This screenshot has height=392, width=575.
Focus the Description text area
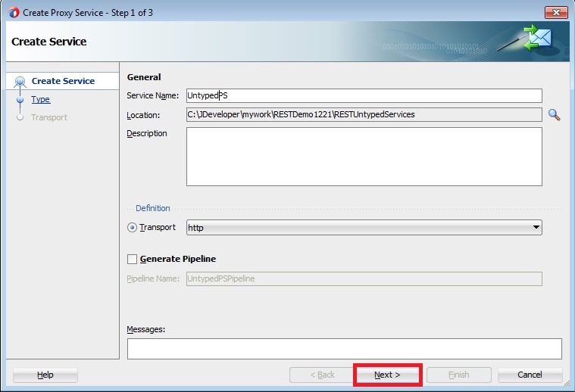click(x=364, y=157)
